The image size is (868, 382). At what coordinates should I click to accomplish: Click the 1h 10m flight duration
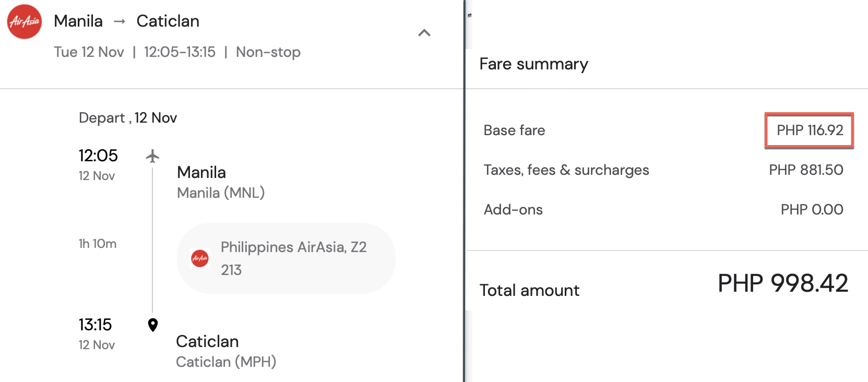[x=98, y=244]
